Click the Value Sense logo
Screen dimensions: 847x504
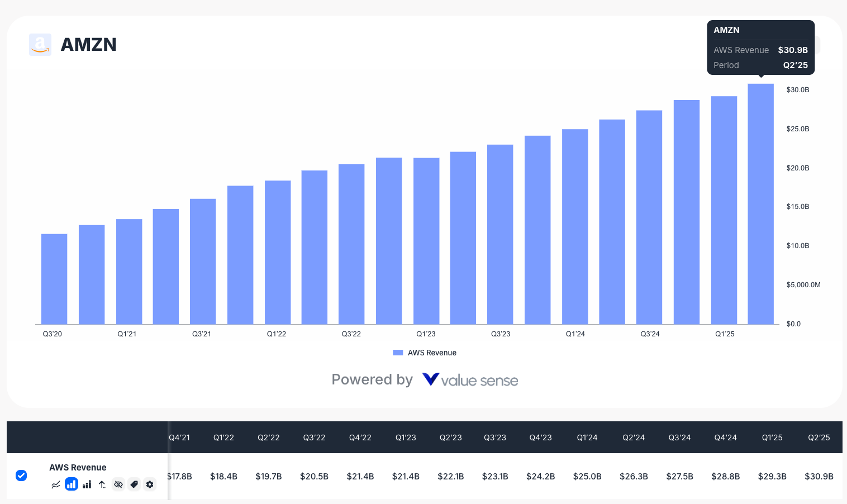(470, 379)
